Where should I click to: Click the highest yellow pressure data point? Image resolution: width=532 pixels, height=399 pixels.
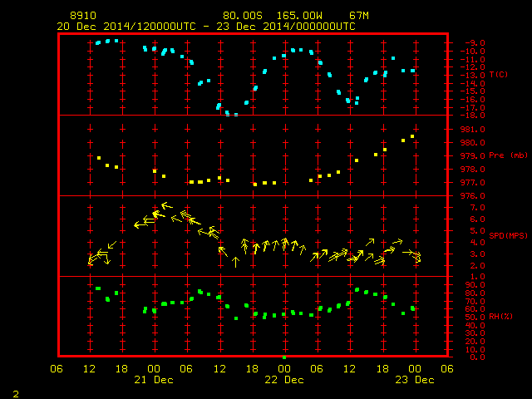pyautogui.click(x=412, y=136)
